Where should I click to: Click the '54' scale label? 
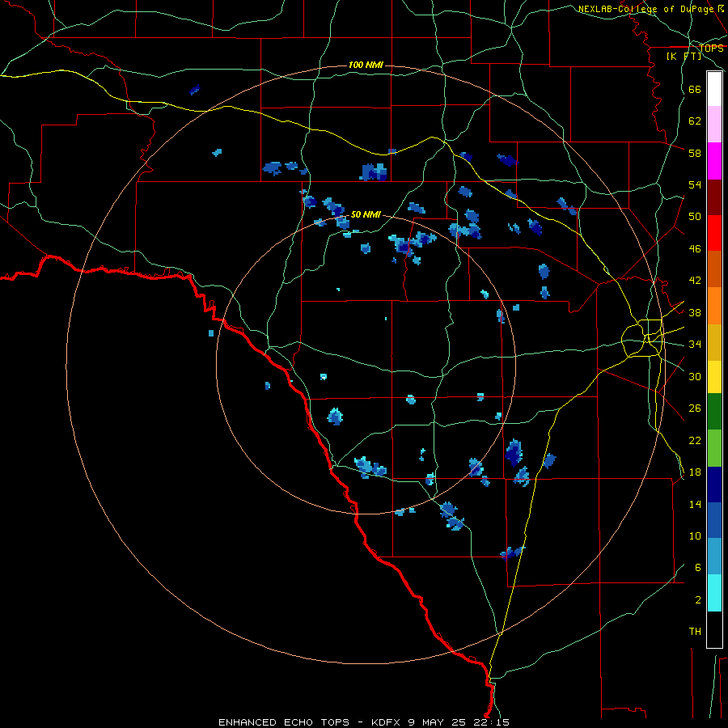click(x=695, y=184)
